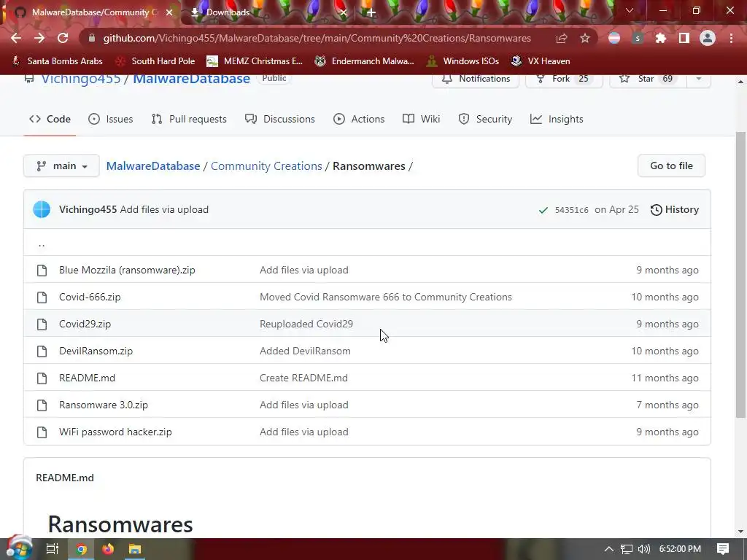The width and height of the screenshot is (747, 560).
Task: Open the Actions tab
Action: [359, 119]
